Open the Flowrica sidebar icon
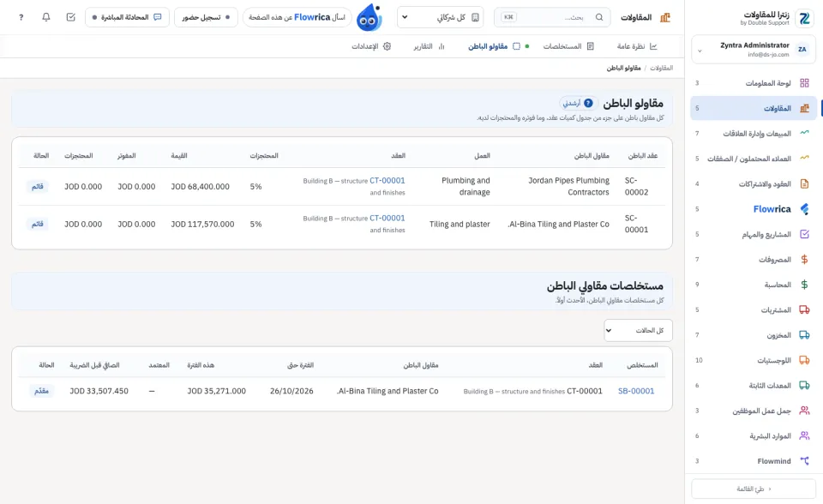823x504 pixels. [x=804, y=209]
